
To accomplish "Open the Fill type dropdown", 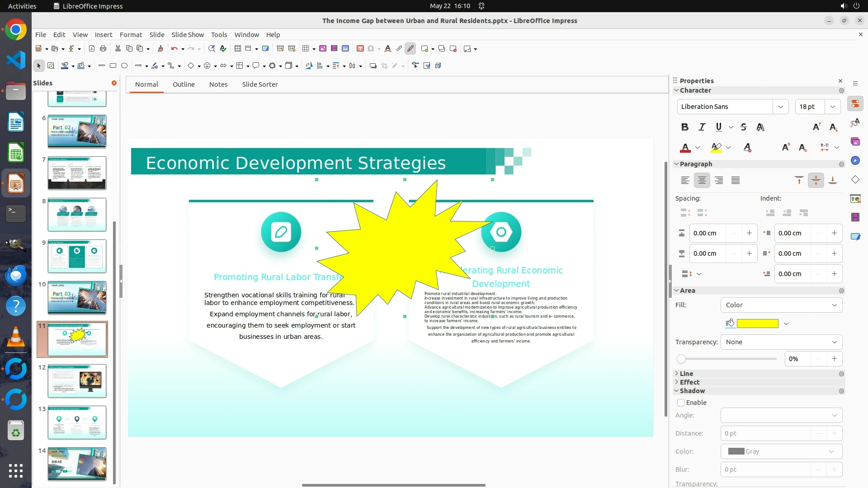I will click(x=781, y=305).
